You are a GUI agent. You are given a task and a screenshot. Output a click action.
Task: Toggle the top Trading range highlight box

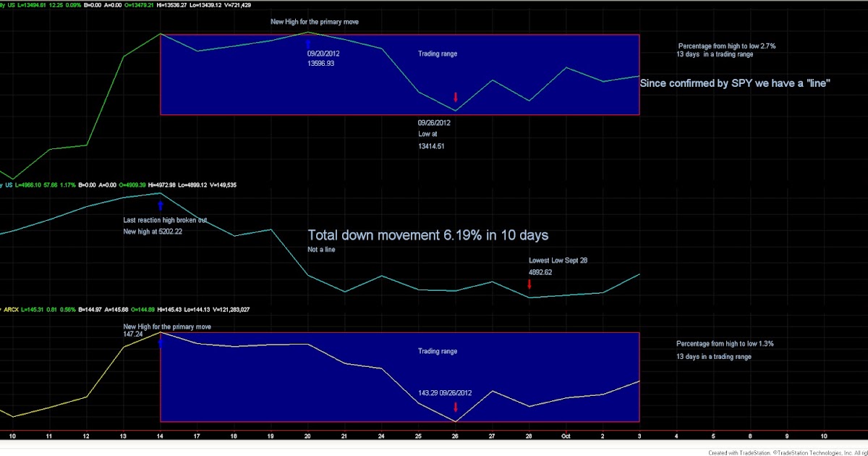click(x=399, y=74)
